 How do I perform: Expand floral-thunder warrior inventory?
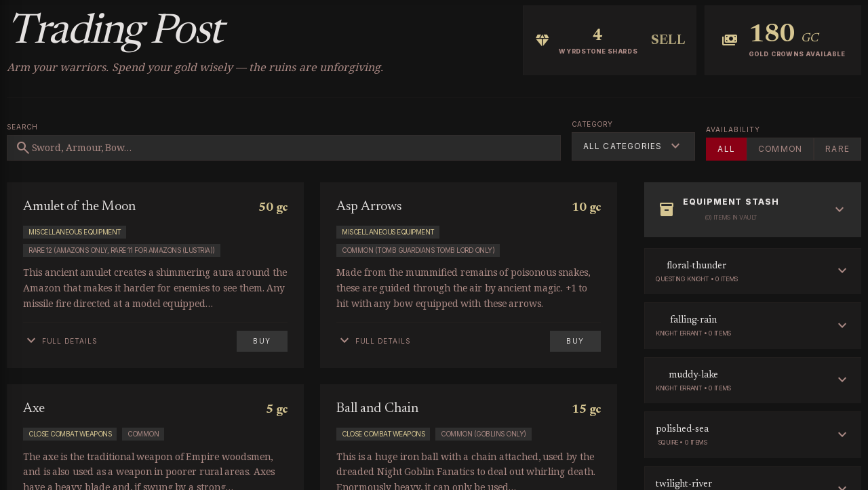coord(842,270)
